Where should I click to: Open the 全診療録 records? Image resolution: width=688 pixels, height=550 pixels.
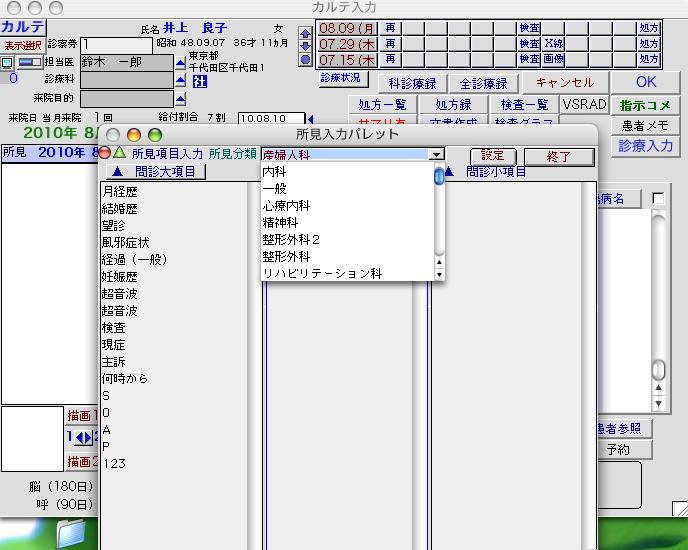click(483, 83)
